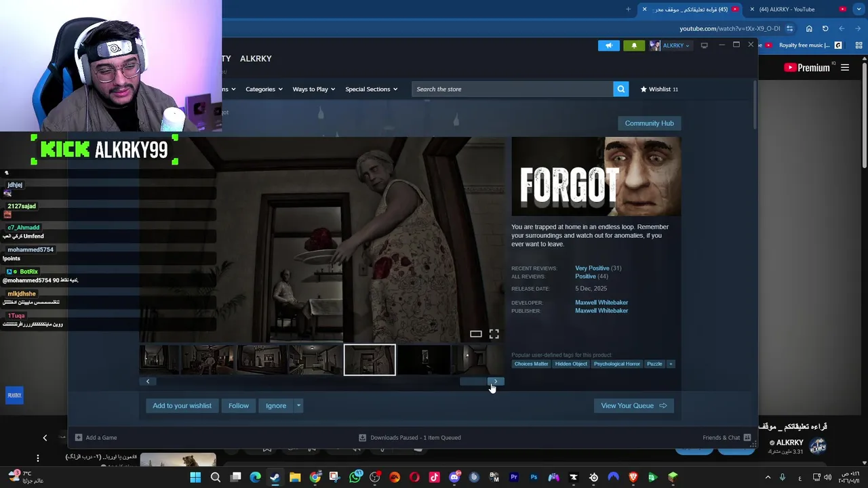Follow the game Forgot
The width and height of the screenshot is (868, 488).
click(x=239, y=405)
